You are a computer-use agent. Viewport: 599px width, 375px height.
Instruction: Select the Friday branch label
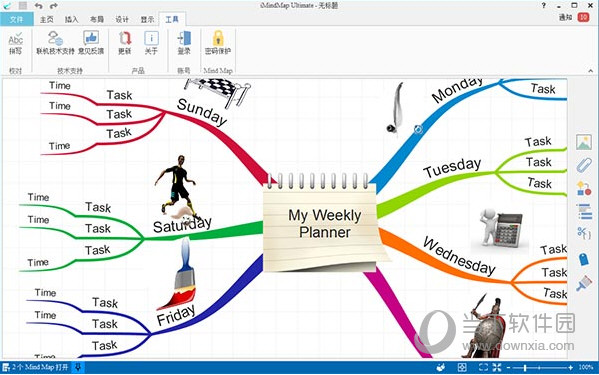[x=176, y=315]
